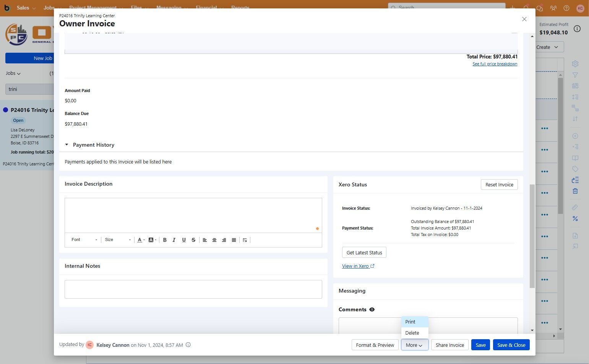Open the help question mark icon
589x364 pixels.
[566, 8]
